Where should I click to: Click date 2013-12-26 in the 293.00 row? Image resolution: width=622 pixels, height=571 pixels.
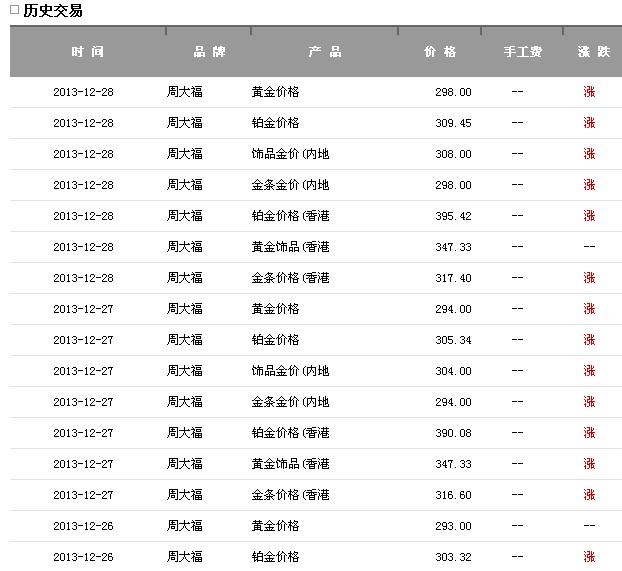click(83, 526)
